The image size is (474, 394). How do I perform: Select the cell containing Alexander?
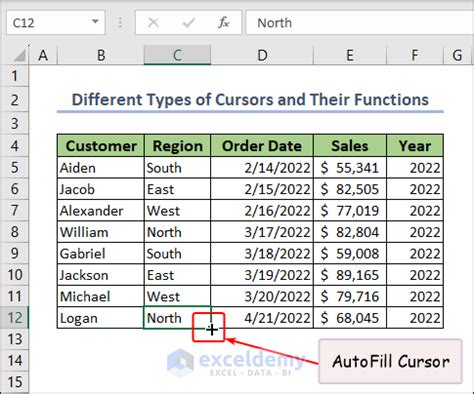click(101, 210)
